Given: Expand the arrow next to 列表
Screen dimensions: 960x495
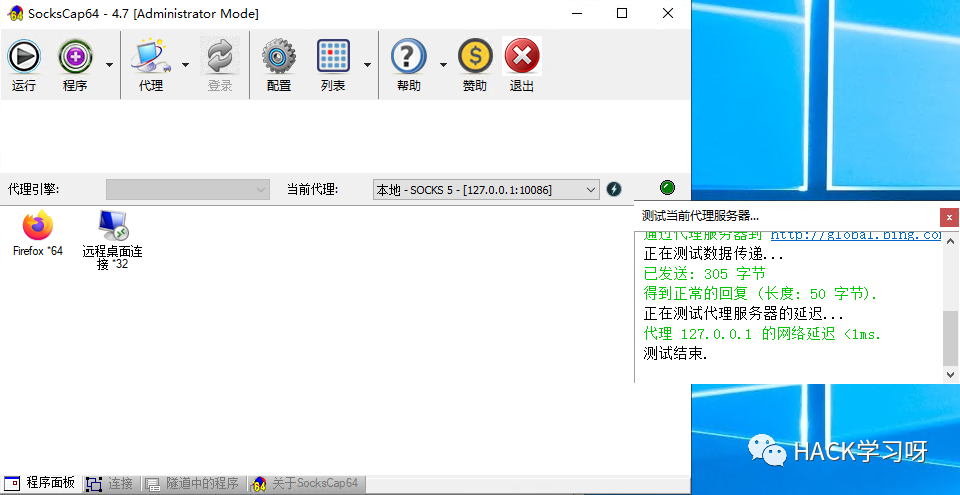Looking at the screenshot, I should [x=367, y=65].
